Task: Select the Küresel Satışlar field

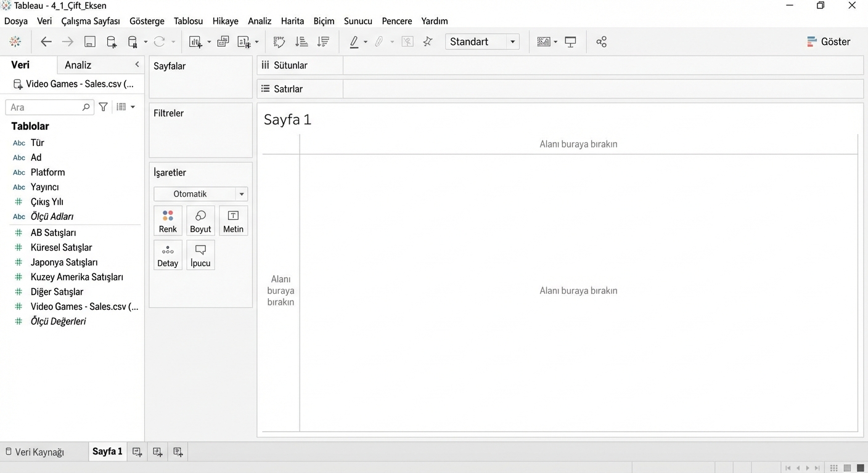Action: [61, 248]
